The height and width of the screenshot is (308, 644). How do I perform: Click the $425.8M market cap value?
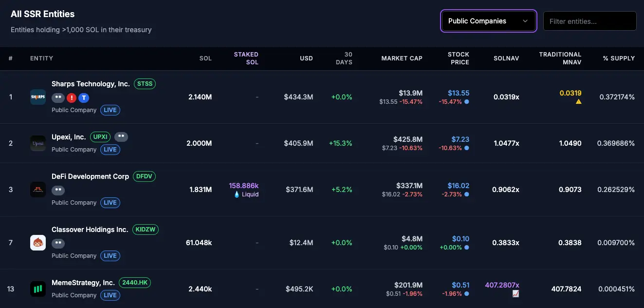(x=408, y=139)
